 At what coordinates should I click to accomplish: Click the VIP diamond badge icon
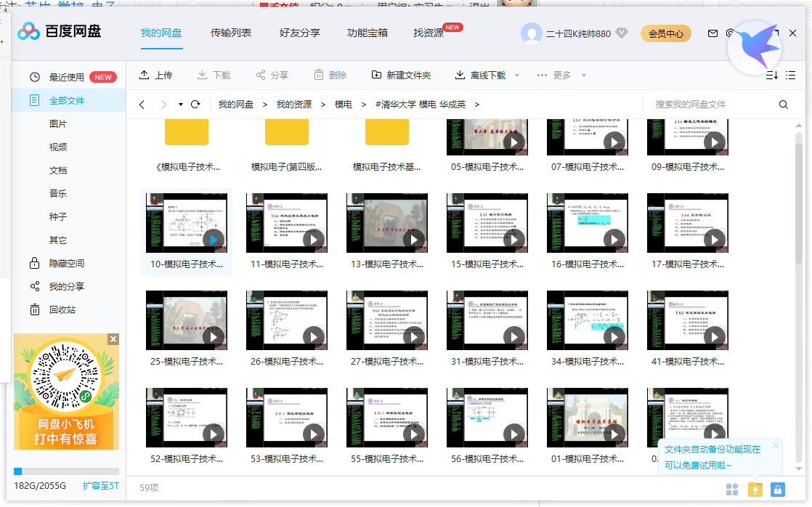[x=622, y=33]
